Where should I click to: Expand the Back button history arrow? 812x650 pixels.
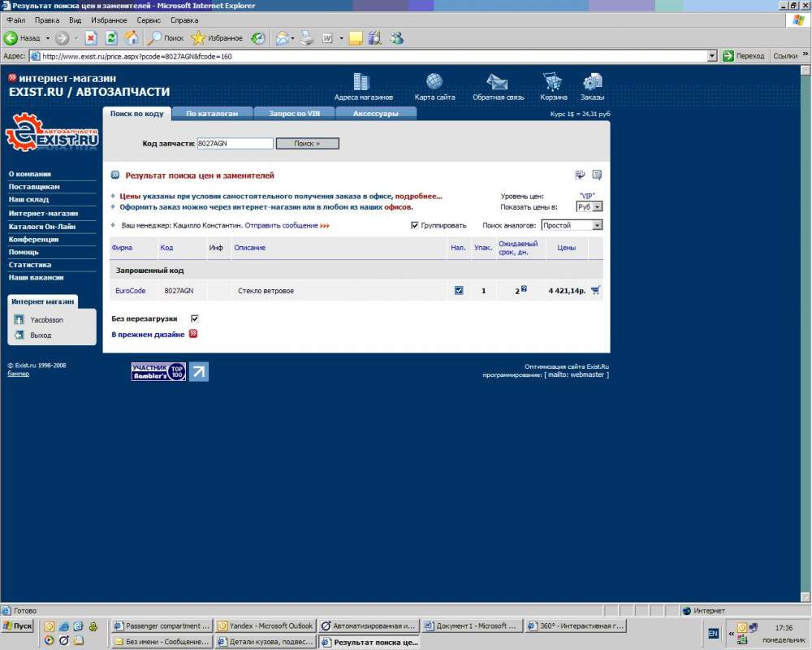click(x=48, y=38)
